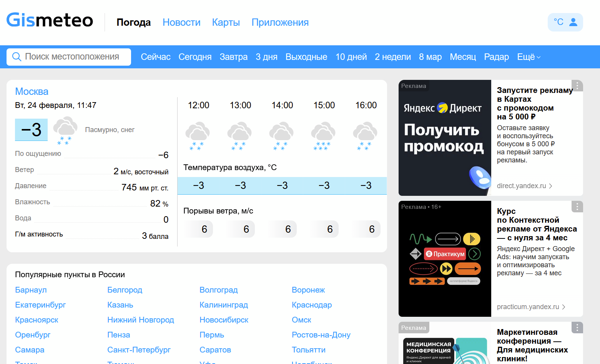Open the Радар menu item

pyautogui.click(x=496, y=57)
